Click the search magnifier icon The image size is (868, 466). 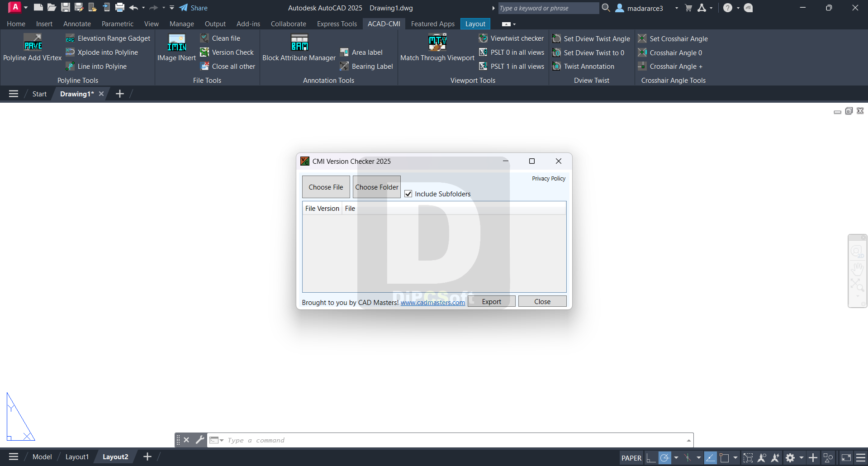coord(606,8)
